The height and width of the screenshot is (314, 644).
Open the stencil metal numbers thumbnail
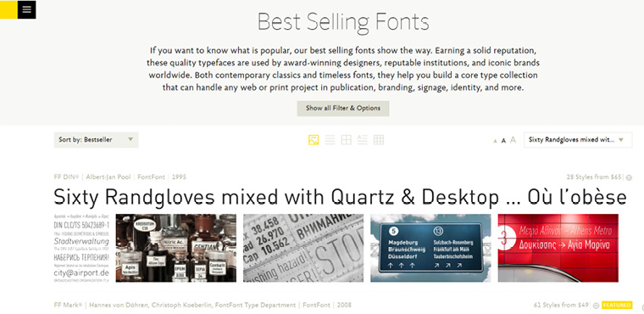click(x=303, y=248)
